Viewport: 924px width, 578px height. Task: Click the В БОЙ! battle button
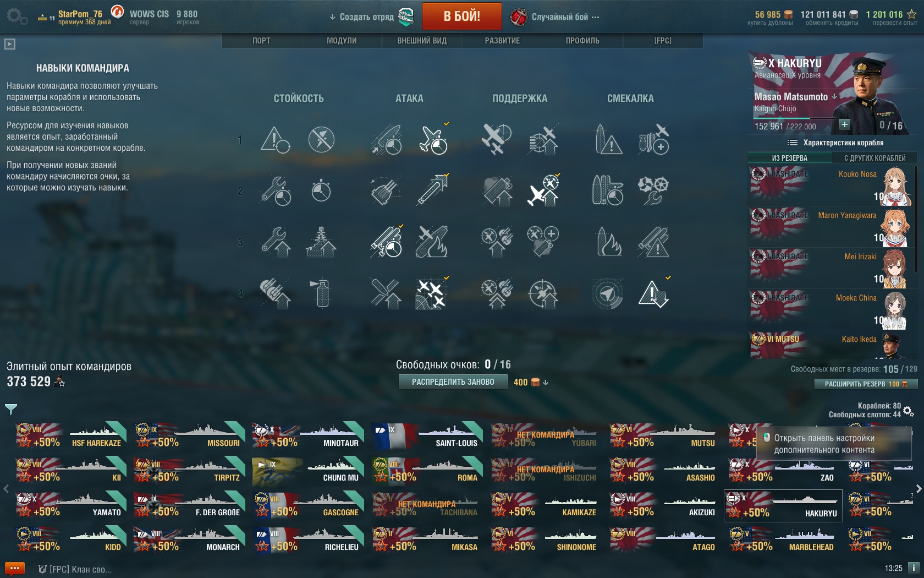[x=462, y=16]
